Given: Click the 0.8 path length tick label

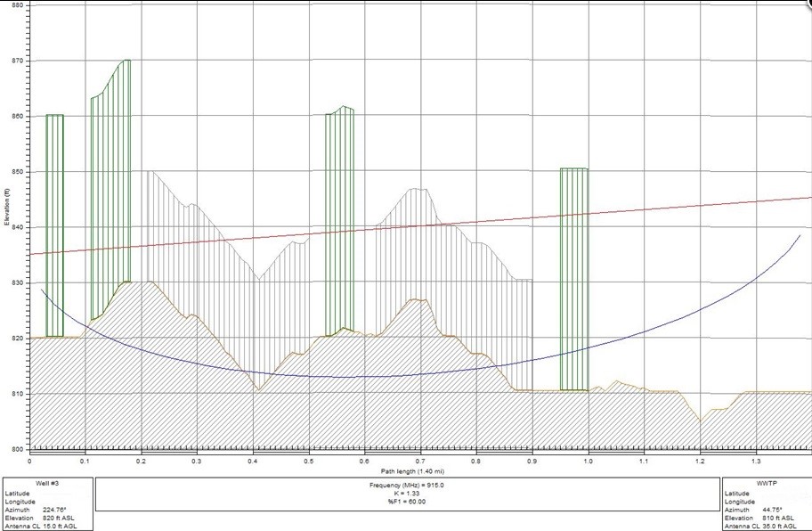Looking at the screenshot, I should pos(476,462).
